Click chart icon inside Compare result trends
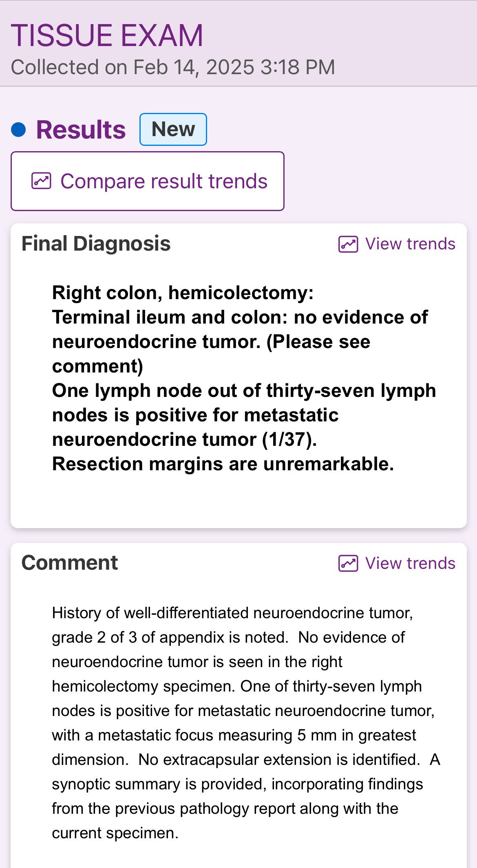The width and height of the screenshot is (477, 868). click(x=41, y=181)
